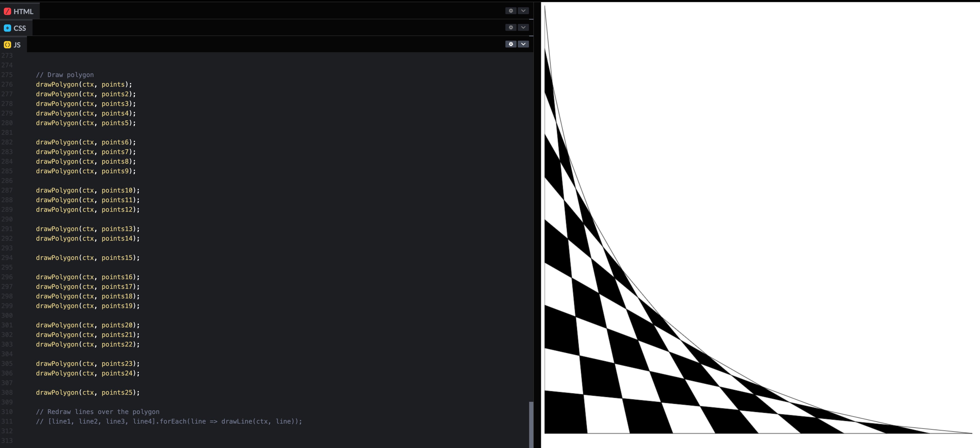Viewport: 980px width, 448px height.
Task: Click line 'drawPolygon(ctx, points19);'
Action: click(88, 306)
